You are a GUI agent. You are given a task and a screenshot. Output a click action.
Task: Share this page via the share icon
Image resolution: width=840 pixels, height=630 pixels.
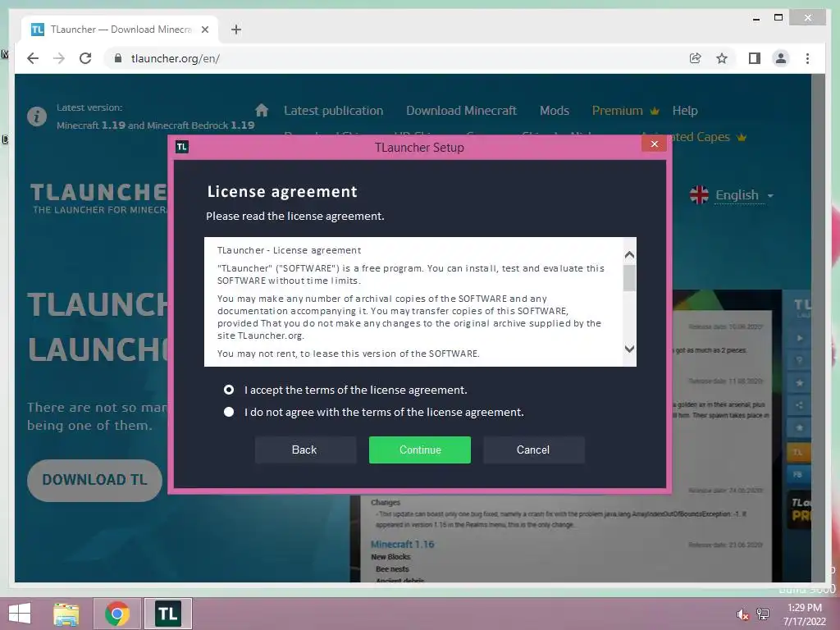tap(695, 58)
